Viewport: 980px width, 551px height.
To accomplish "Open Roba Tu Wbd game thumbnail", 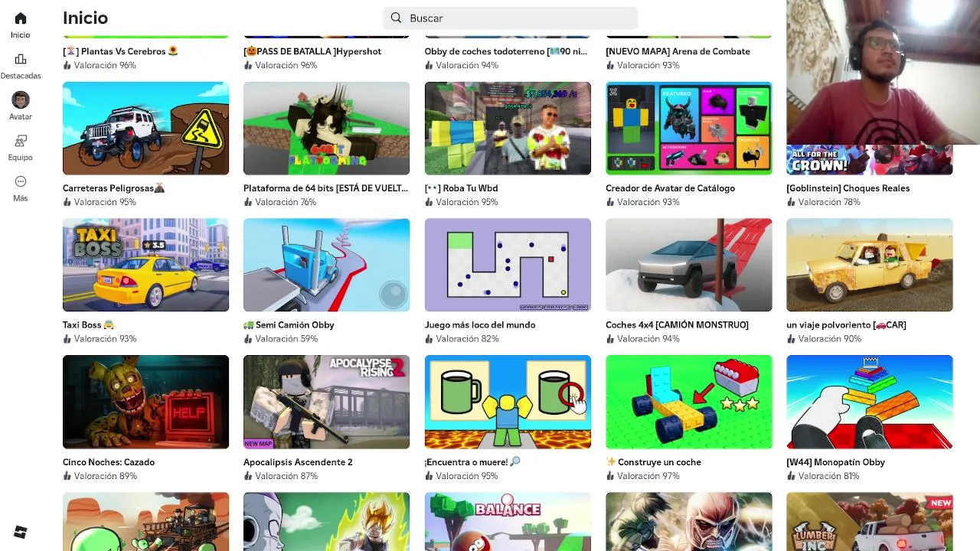I will [x=508, y=129].
